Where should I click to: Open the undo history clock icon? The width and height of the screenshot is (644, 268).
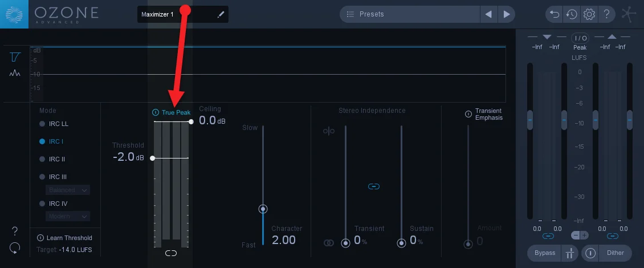click(571, 14)
